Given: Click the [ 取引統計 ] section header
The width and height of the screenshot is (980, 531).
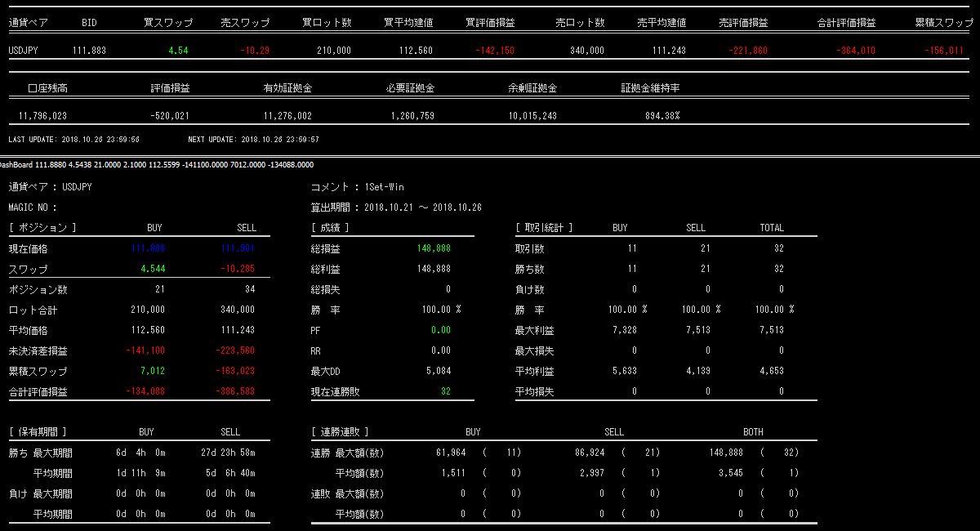Looking at the screenshot, I should coord(544,228).
